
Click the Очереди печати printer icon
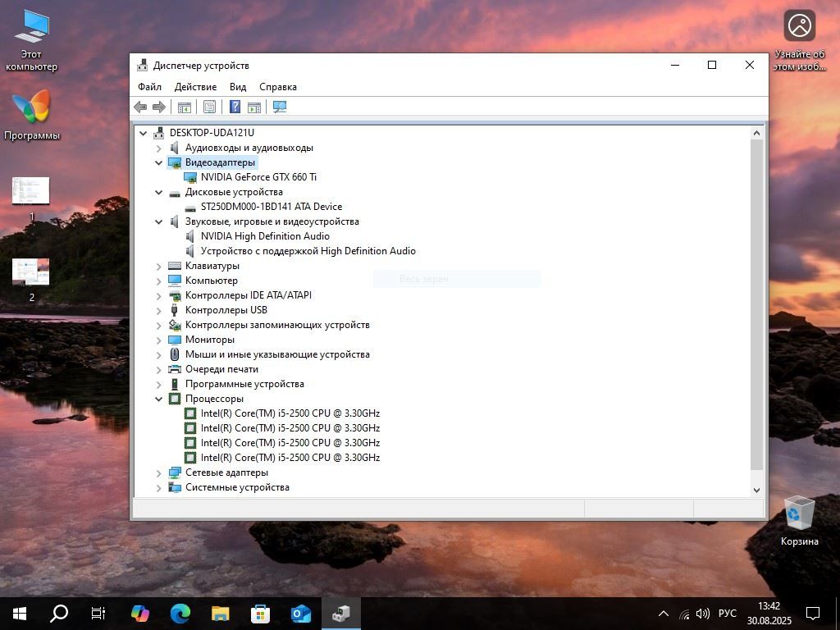click(x=175, y=369)
